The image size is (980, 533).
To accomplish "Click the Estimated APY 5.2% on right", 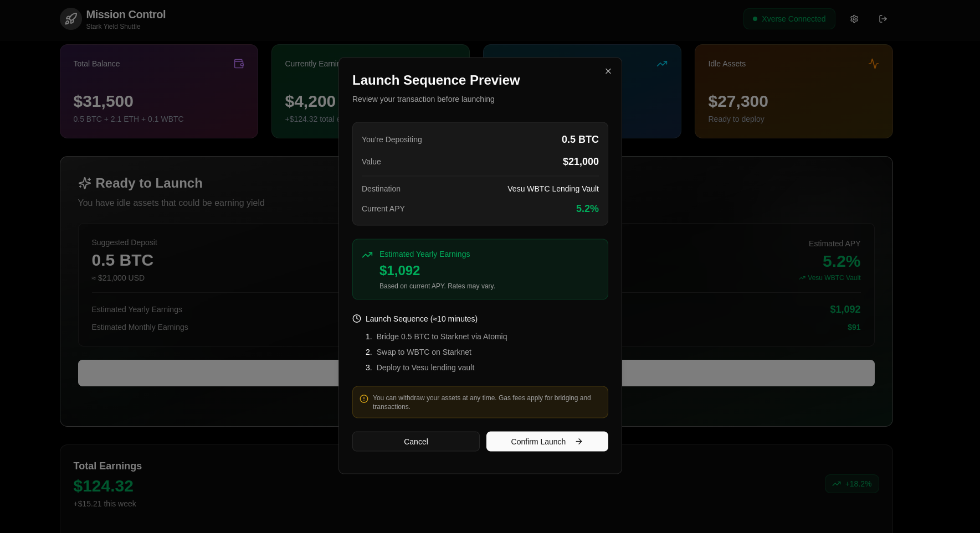I will (x=842, y=261).
